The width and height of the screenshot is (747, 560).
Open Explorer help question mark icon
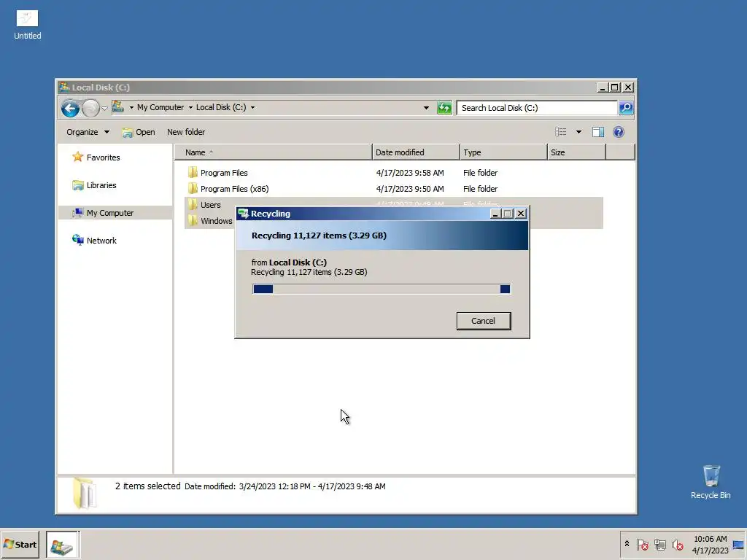[x=619, y=132]
